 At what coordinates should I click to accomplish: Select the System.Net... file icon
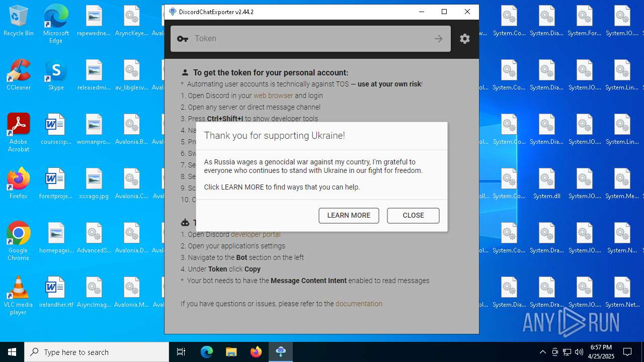pyautogui.click(x=622, y=293)
